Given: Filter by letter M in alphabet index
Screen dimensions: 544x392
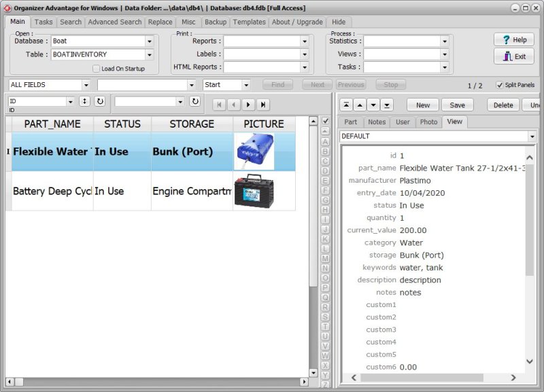Looking at the screenshot, I should (325, 258).
